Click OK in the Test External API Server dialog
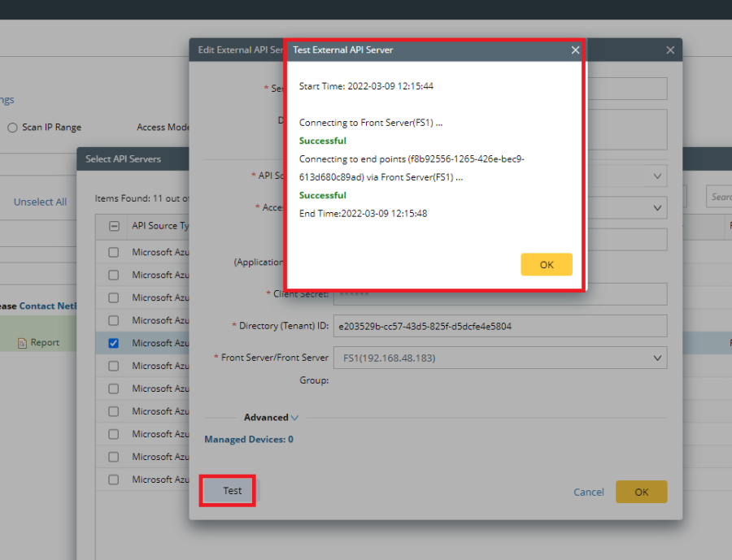This screenshot has height=560, width=732. click(x=546, y=264)
